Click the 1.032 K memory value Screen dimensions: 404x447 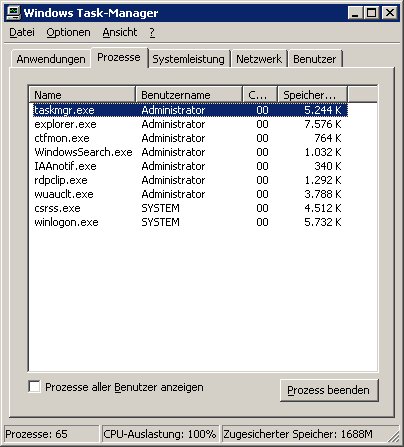point(323,152)
